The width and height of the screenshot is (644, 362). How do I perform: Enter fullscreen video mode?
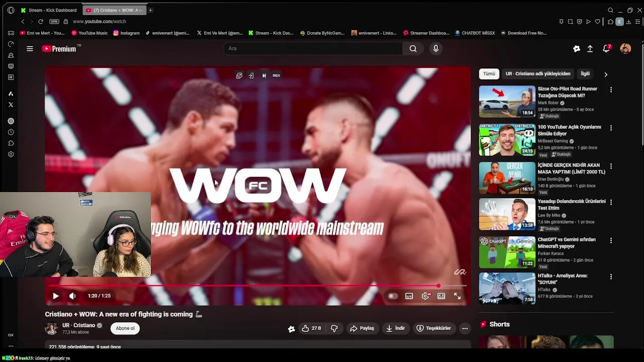[x=457, y=296]
